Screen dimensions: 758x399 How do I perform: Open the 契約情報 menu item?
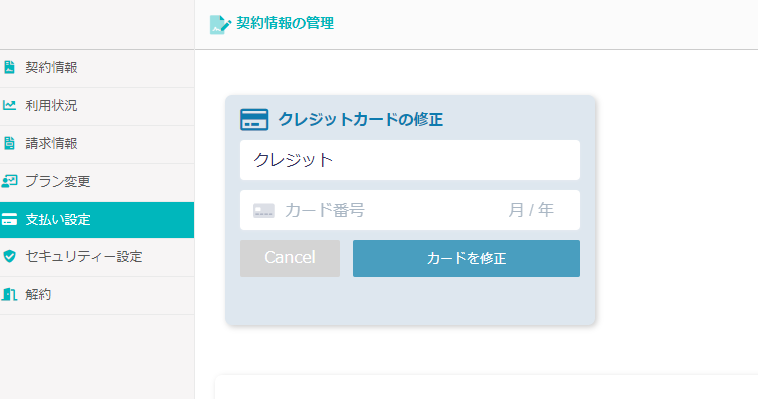point(97,68)
